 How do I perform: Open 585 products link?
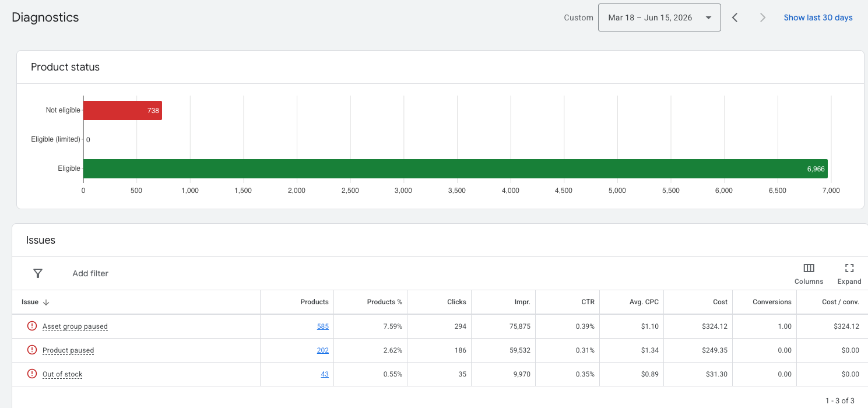tap(323, 326)
